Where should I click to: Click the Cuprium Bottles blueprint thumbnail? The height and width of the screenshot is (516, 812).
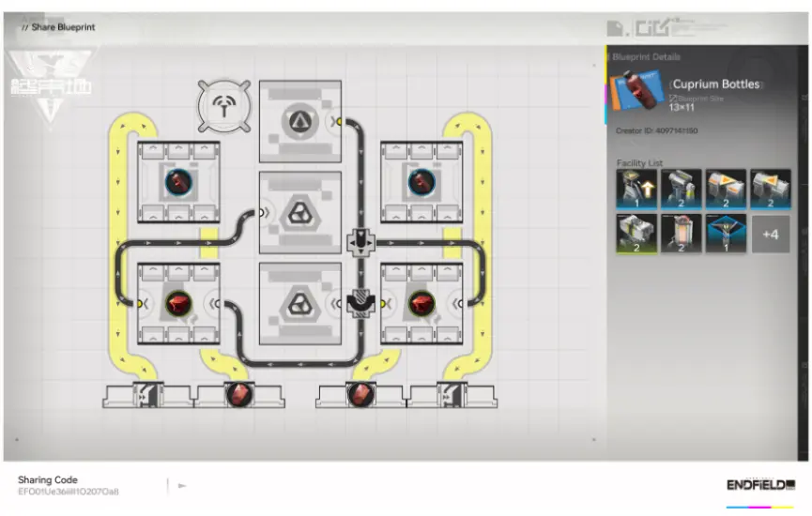click(x=637, y=97)
